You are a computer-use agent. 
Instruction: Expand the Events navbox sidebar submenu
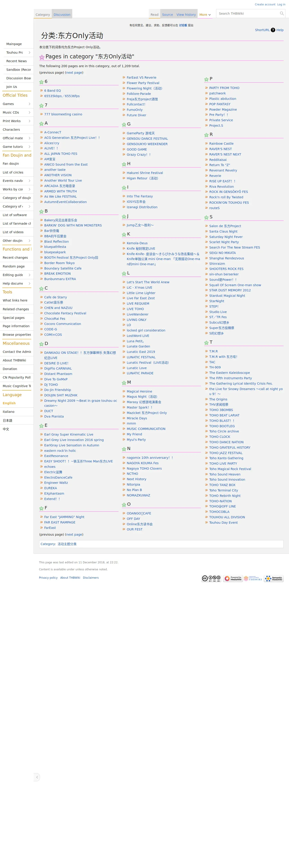29,181
